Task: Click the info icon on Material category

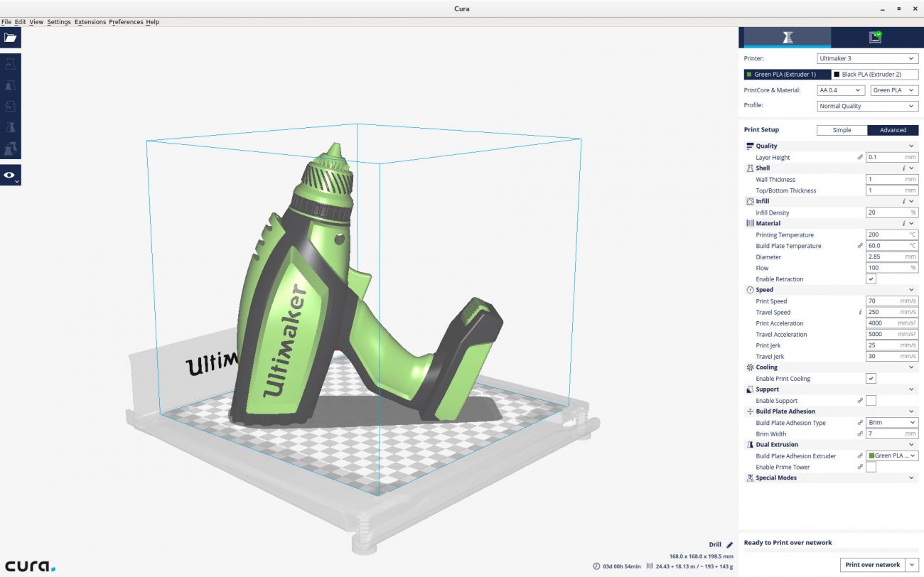Action: click(903, 224)
